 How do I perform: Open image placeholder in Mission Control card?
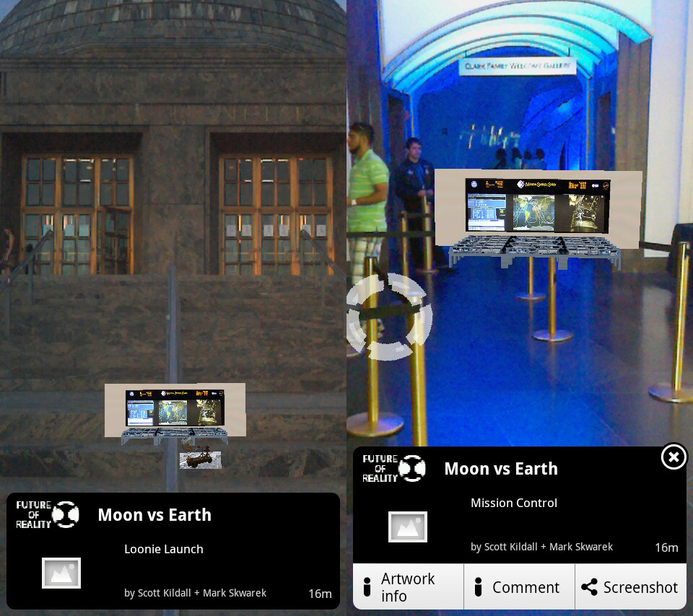point(408,527)
